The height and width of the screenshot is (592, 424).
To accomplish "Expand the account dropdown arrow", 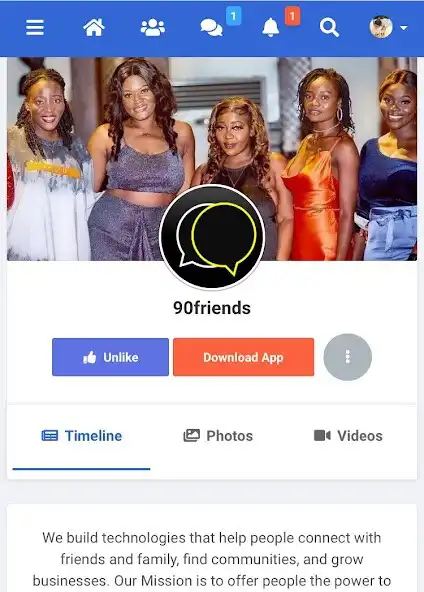I will (x=404, y=28).
